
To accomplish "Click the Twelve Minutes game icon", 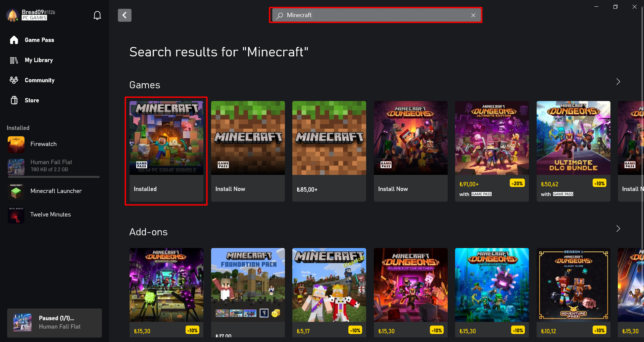I will point(16,215).
